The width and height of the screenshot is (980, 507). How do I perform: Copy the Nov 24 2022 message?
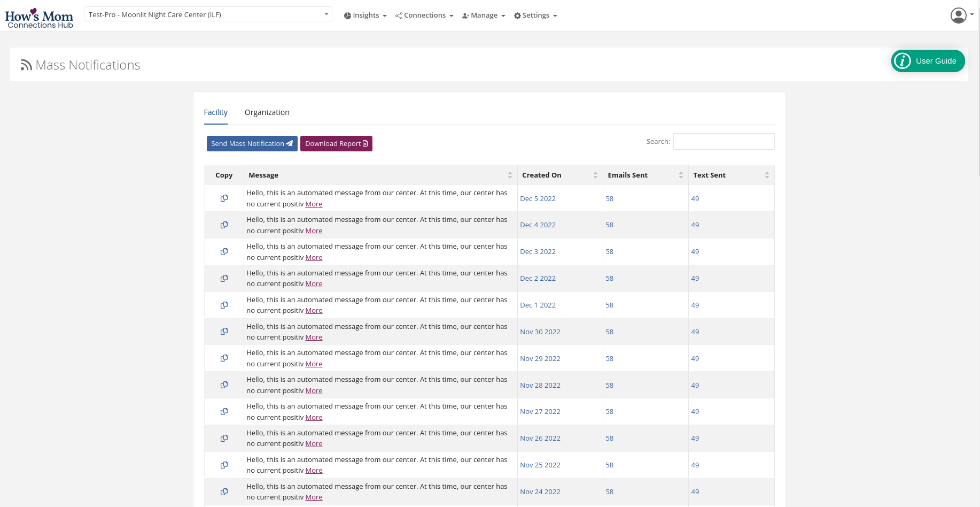click(x=224, y=492)
